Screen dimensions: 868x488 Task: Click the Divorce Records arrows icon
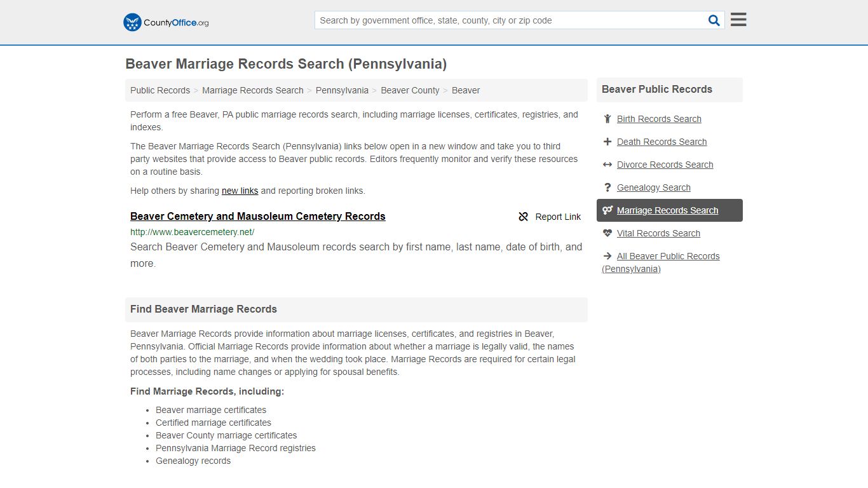[x=607, y=165]
